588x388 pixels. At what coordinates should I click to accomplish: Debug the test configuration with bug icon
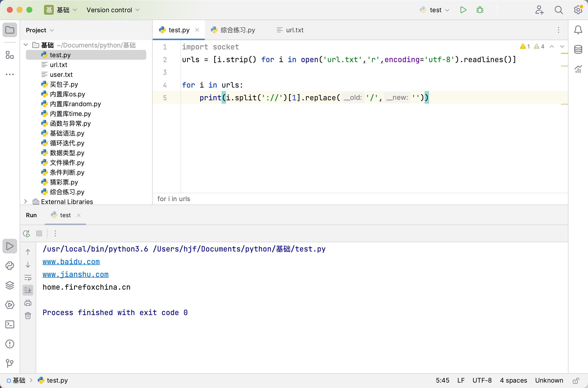480,10
